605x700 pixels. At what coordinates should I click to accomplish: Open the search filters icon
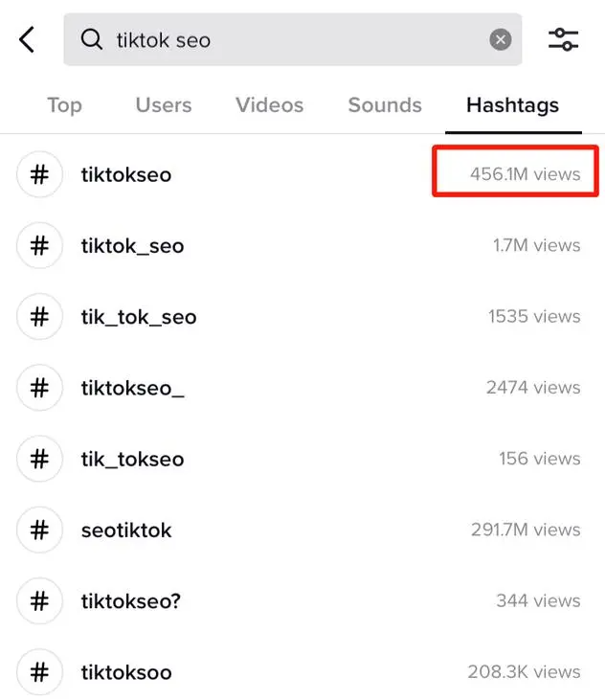563,40
